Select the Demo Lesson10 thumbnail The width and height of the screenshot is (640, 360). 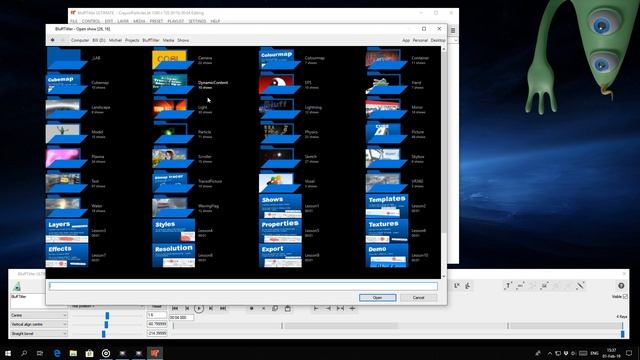coord(387,256)
